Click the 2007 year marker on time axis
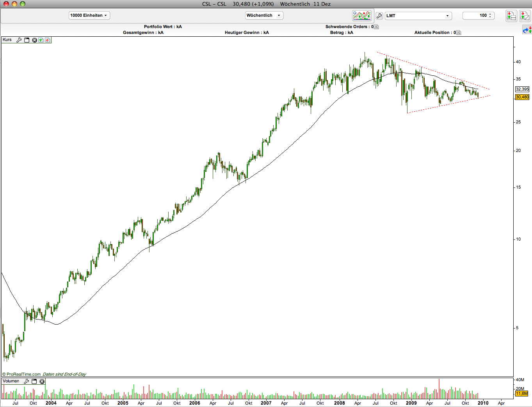The width and height of the screenshot is (532, 407). point(266,403)
